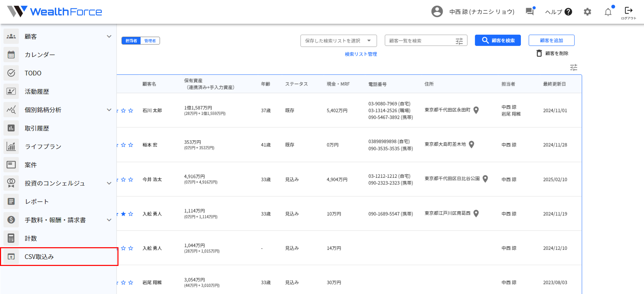The width and height of the screenshot is (644, 294).
Task: Open CSV取込み in sidebar
Action: [39, 257]
